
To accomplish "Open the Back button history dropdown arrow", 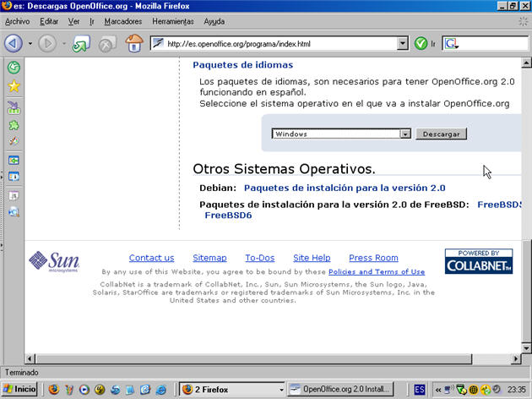I will pyautogui.click(x=30, y=43).
